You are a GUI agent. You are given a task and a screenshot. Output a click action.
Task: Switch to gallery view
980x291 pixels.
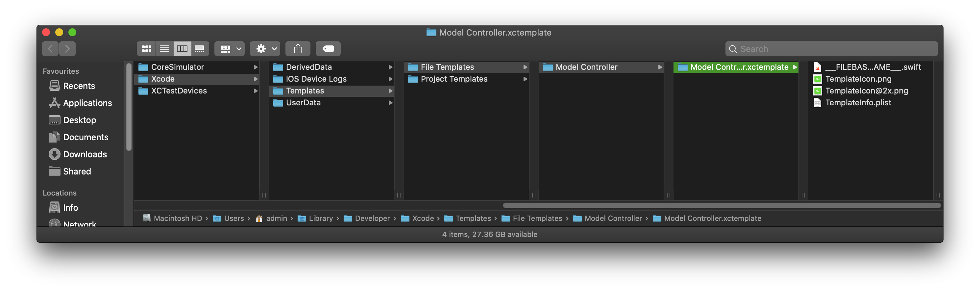click(199, 49)
